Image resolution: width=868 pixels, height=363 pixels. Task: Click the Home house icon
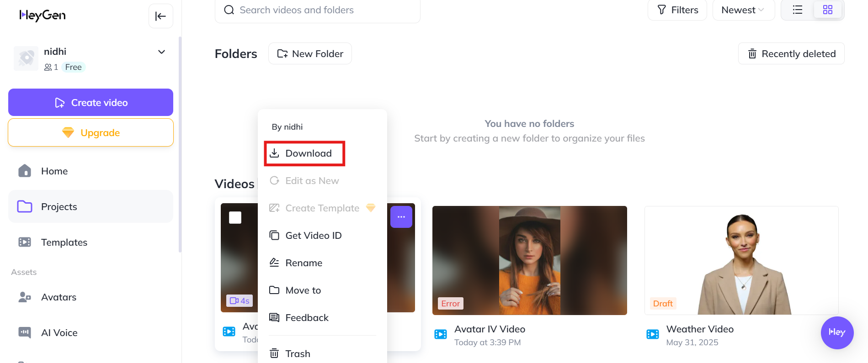tap(25, 171)
